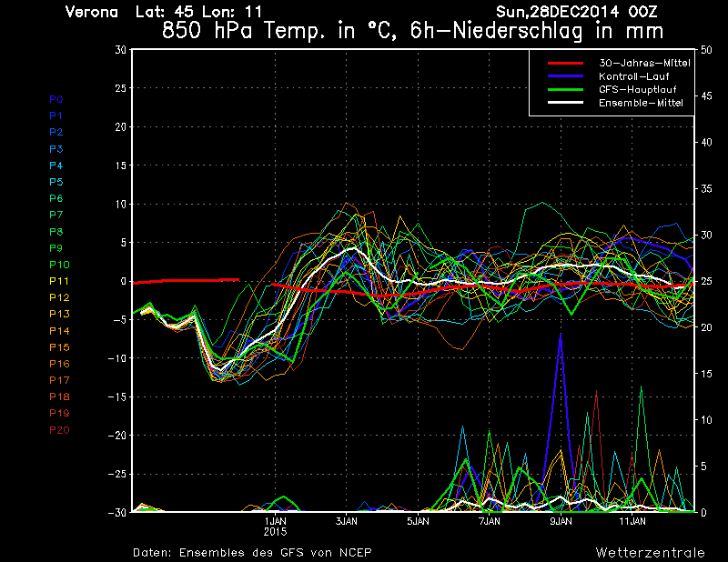This screenshot has width=728, height=562.
Task: Click the P7 ensemble label
Action: (56, 215)
